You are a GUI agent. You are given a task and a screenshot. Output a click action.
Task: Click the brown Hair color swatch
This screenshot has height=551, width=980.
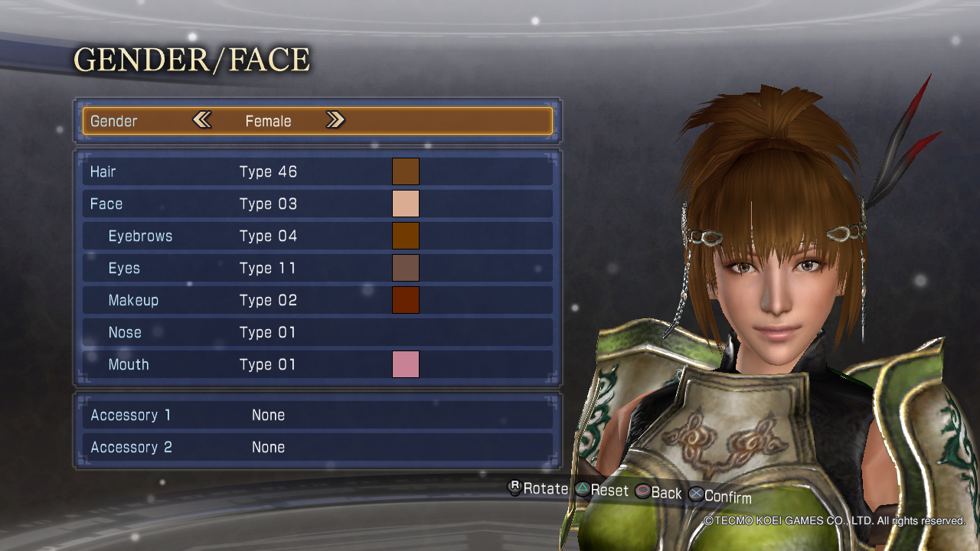tap(406, 171)
